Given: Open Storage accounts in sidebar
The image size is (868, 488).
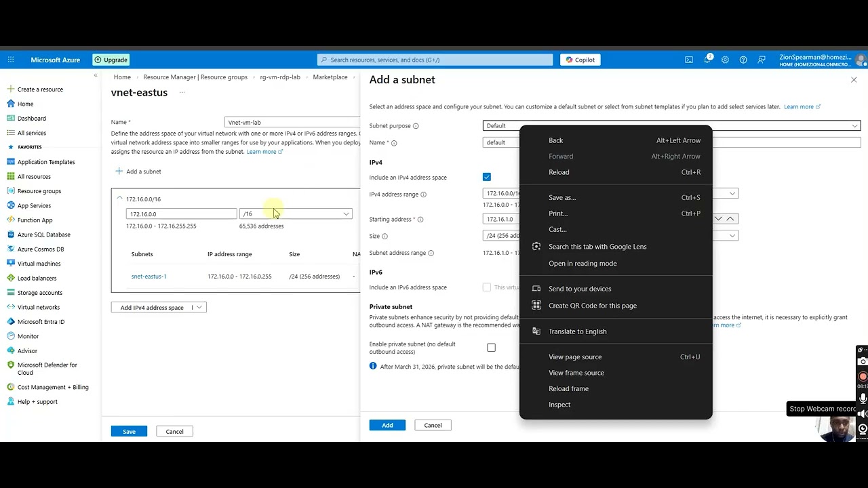Looking at the screenshot, I should pos(39,293).
